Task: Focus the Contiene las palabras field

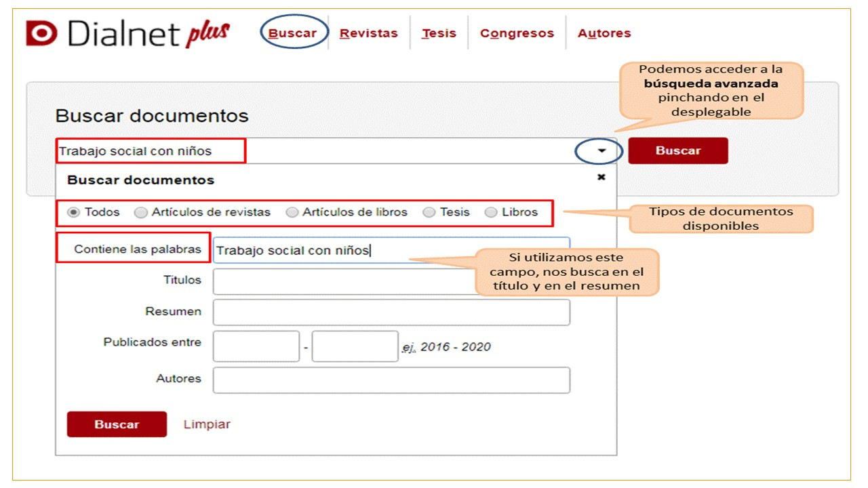Action: tap(339, 250)
